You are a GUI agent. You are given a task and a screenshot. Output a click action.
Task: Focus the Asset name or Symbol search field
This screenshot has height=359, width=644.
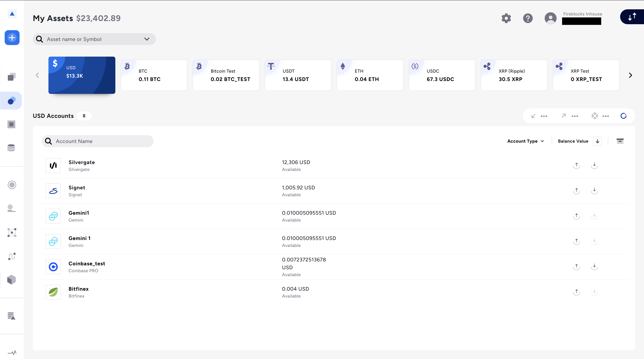94,39
